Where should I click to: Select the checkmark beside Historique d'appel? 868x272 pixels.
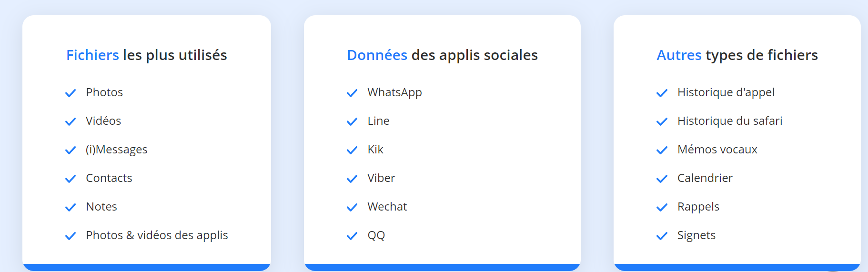[x=662, y=93]
